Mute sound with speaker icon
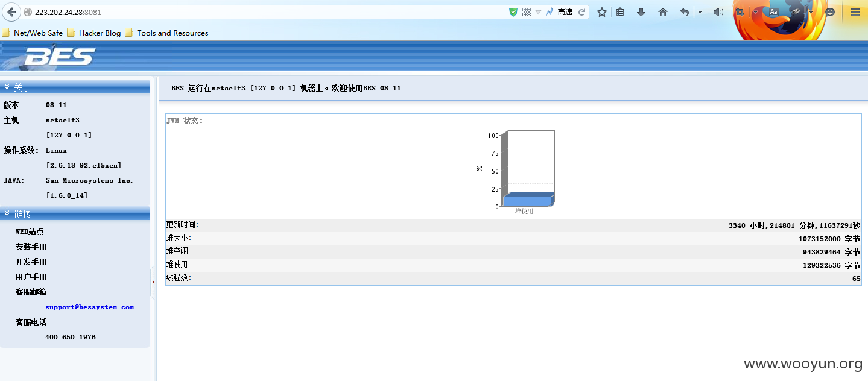868x381 pixels. point(718,12)
